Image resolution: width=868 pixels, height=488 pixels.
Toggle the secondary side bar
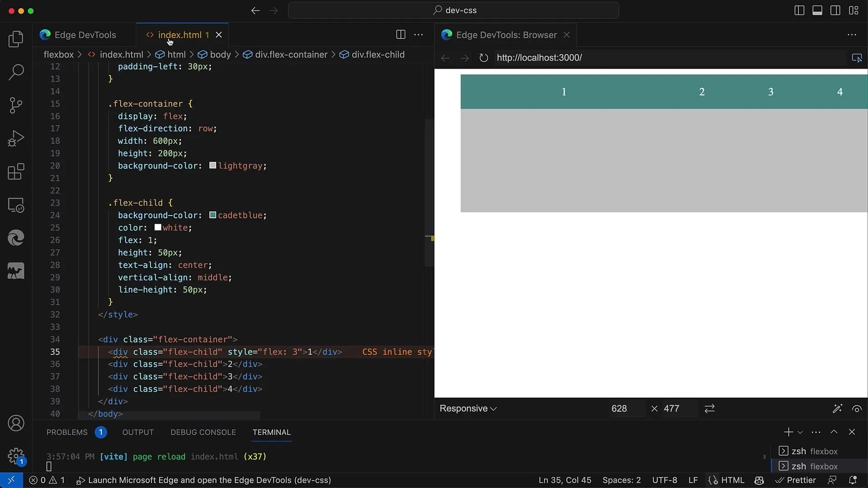tap(835, 10)
